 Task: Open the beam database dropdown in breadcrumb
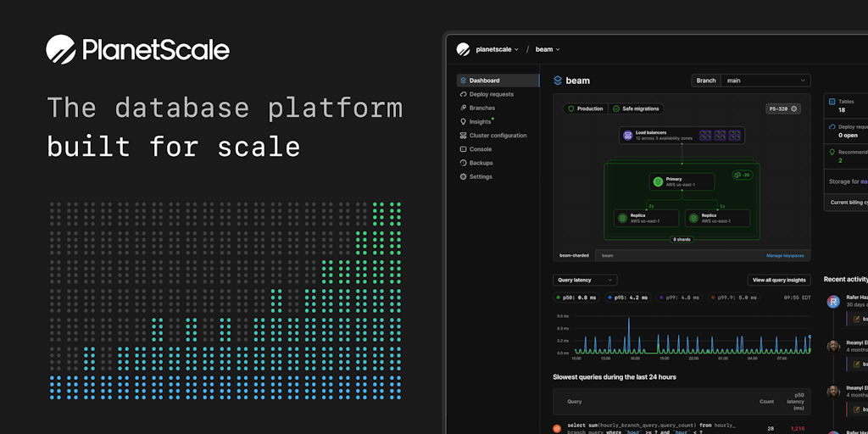tap(548, 49)
